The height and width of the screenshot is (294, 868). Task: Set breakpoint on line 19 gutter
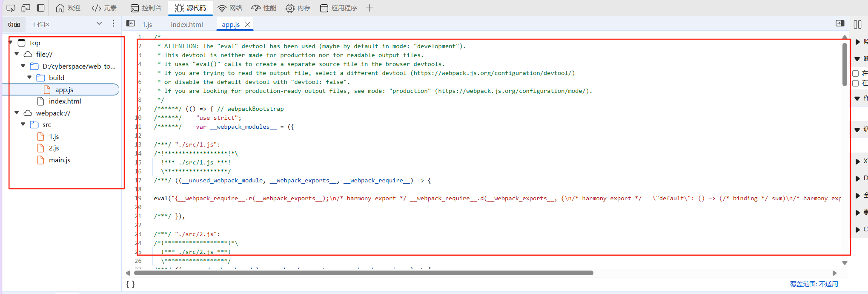point(138,198)
